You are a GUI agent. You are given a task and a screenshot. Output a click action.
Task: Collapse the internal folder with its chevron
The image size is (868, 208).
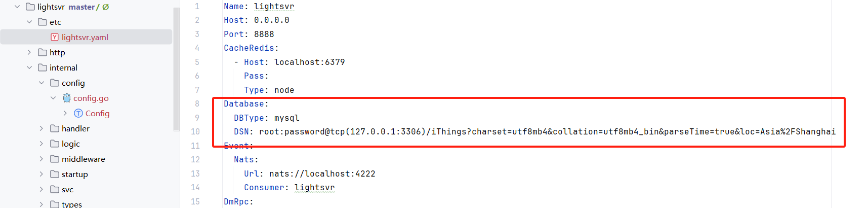[29, 67]
